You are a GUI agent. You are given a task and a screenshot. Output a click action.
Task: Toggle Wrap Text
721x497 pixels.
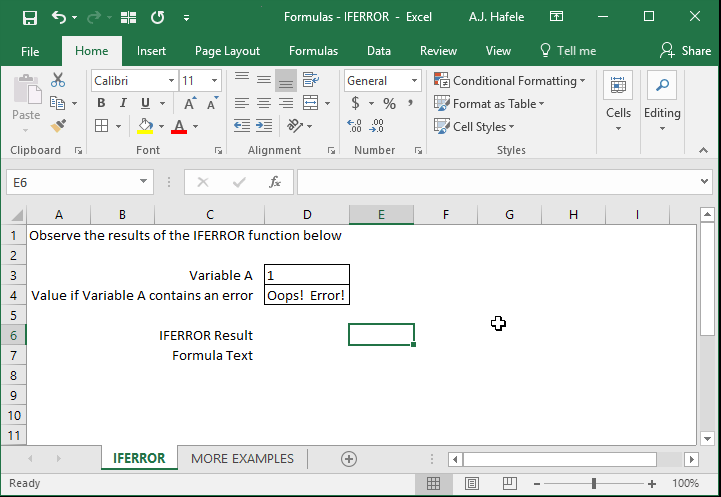[311, 80]
